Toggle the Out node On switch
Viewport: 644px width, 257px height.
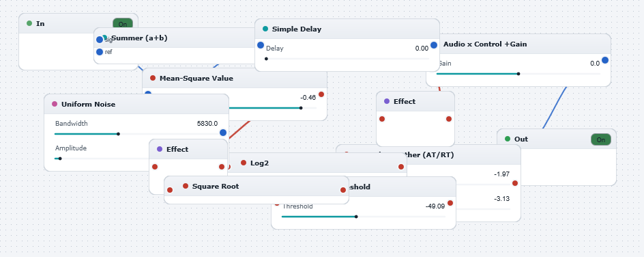pyautogui.click(x=601, y=139)
